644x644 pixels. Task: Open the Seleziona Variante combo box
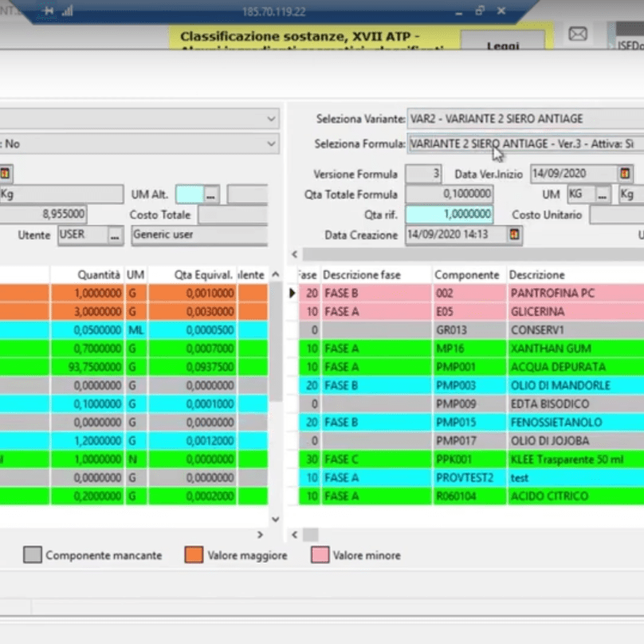[525, 119]
